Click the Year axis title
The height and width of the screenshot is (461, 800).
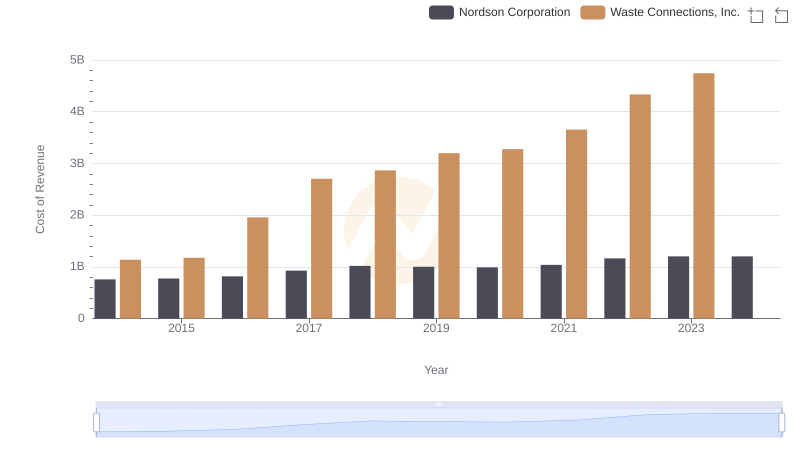(436, 370)
